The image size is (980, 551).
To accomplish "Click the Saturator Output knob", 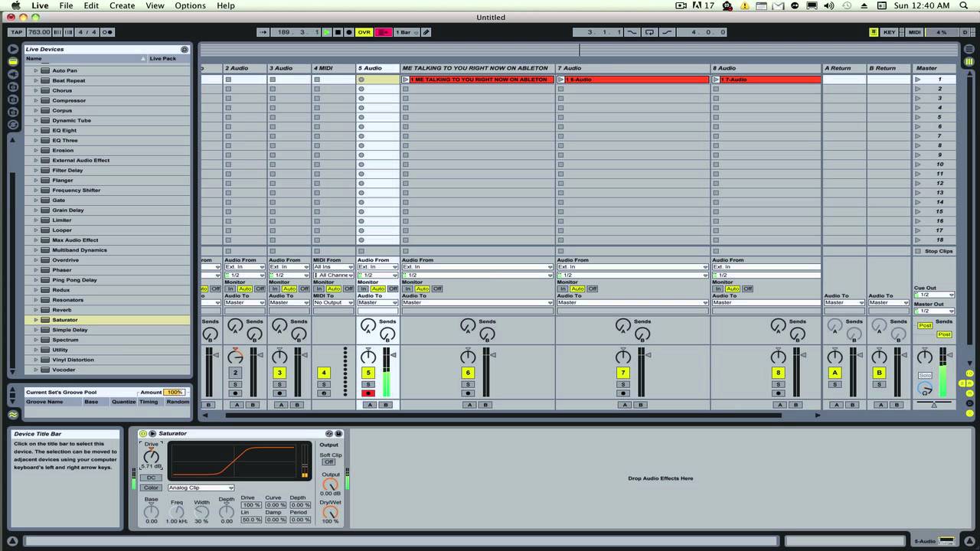I will pyautogui.click(x=330, y=484).
